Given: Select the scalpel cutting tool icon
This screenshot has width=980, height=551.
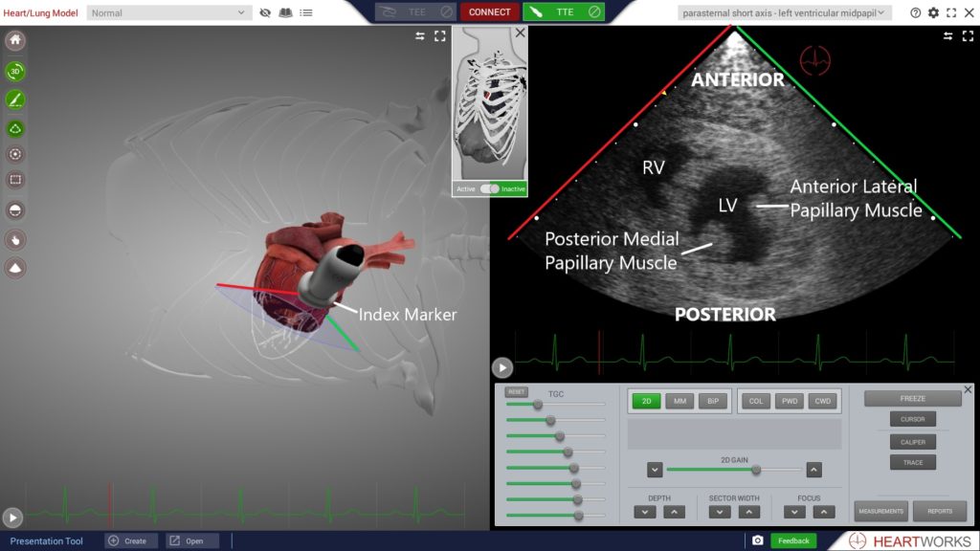Looking at the screenshot, I should [x=15, y=99].
